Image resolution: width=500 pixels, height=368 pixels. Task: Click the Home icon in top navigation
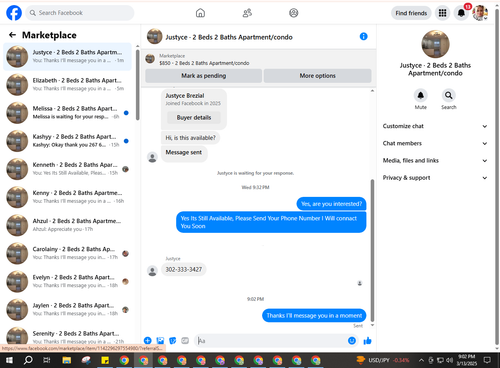200,13
